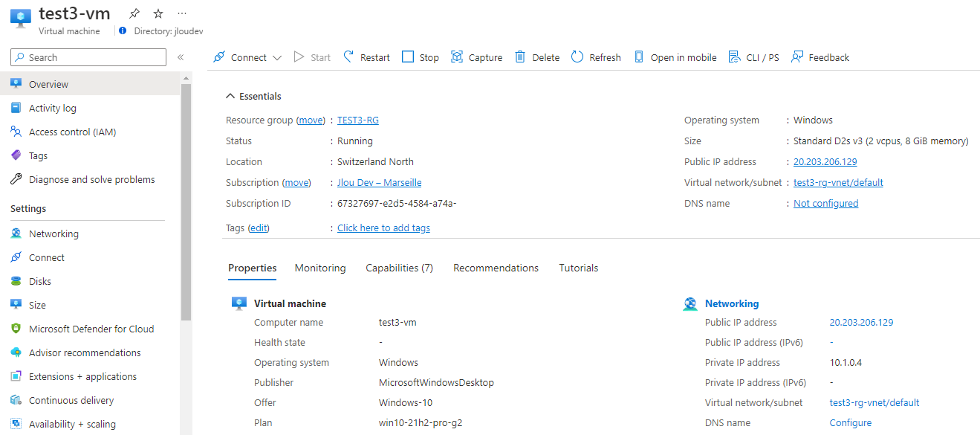Click the Advisor recommendations cloud icon
The image size is (980, 435).
click(x=16, y=352)
